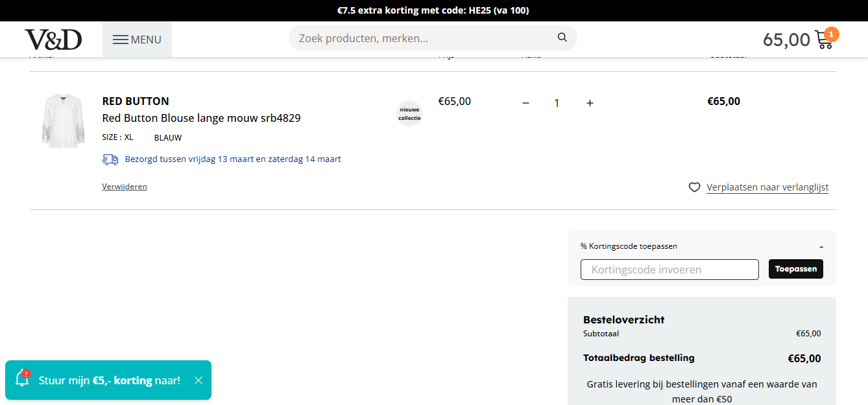Decrease quantity with minus button
This screenshot has height=405, width=868.
(525, 103)
